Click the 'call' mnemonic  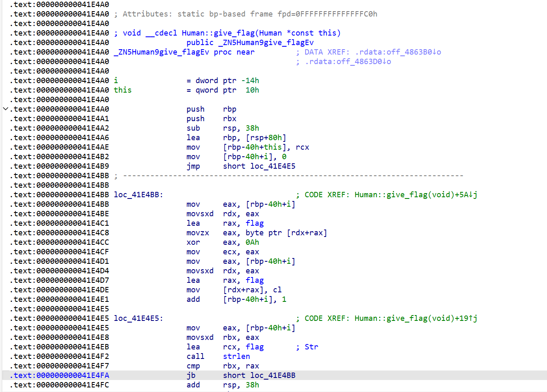pyautogui.click(x=196, y=356)
